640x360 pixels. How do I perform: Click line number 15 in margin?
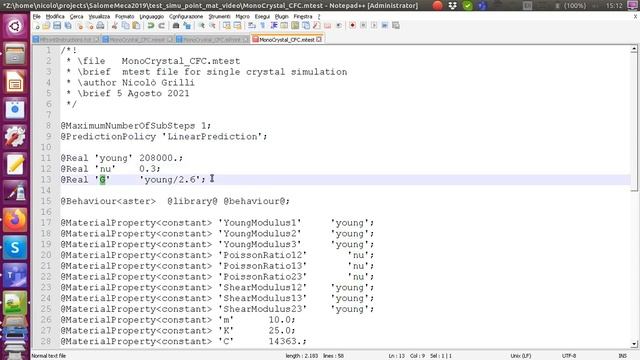click(46, 201)
